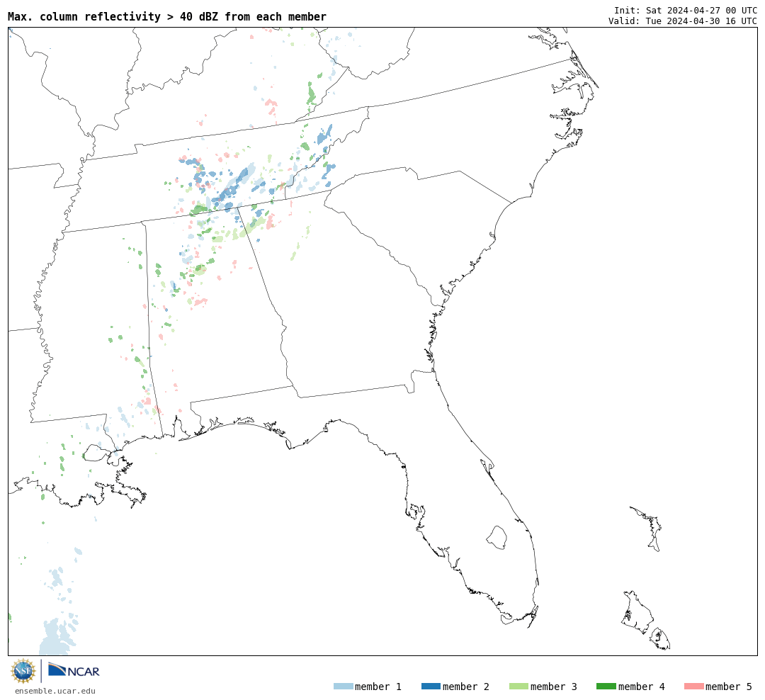Select the 'member 5' legend label
Viewport: 765px width, 700px height.
[x=729, y=687]
